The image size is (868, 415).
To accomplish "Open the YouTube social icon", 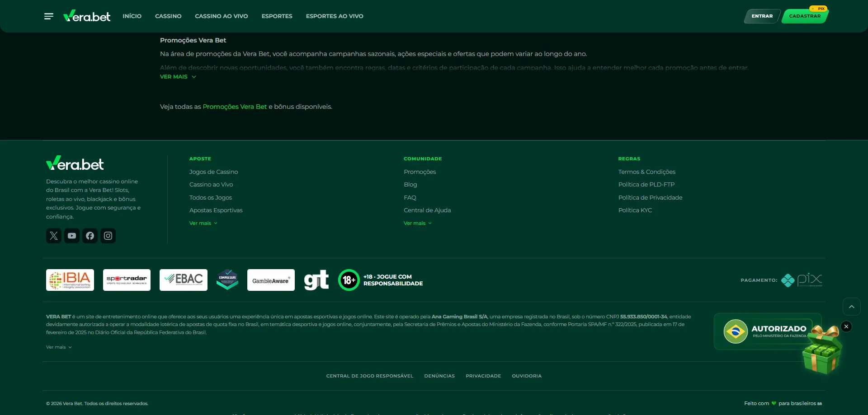I will (x=72, y=236).
